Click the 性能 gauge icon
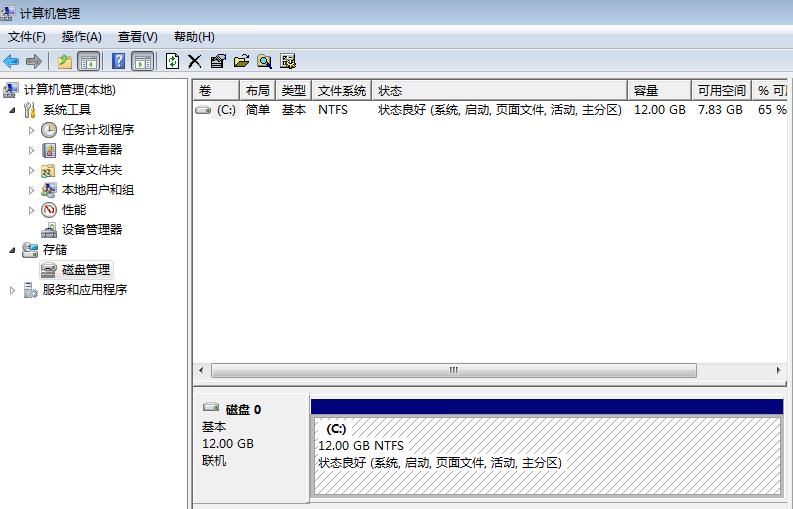 pyautogui.click(x=49, y=209)
